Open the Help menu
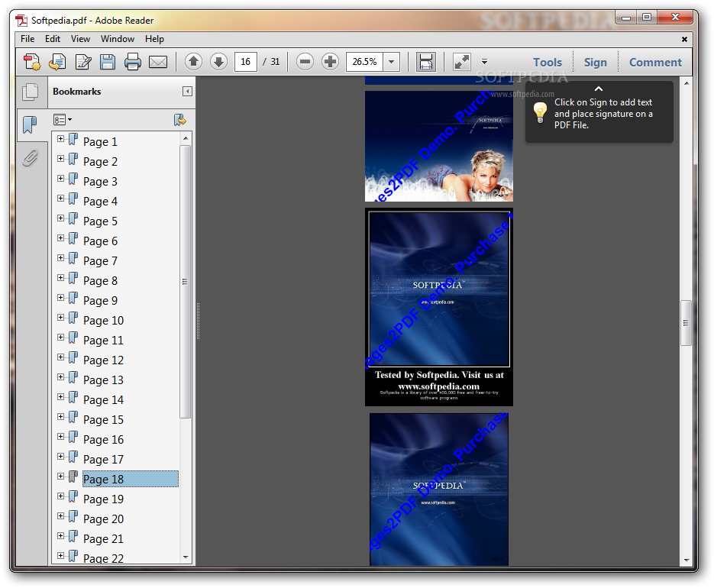Image resolution: width=714 pixels, height=588 pixels. [x=154, y=39]
